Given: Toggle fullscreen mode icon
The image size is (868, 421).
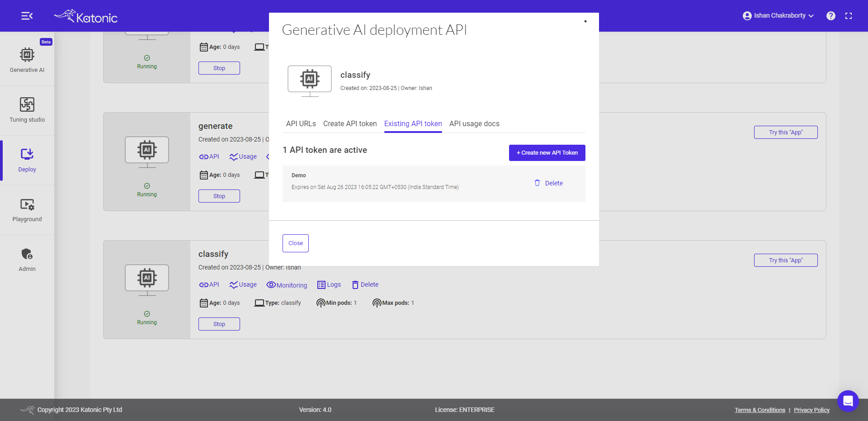Looking at the screenshot, I should coord(849,16).
